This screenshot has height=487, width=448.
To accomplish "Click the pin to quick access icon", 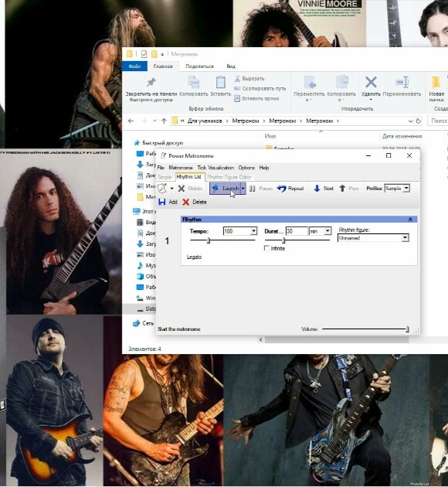I will 151,82.
